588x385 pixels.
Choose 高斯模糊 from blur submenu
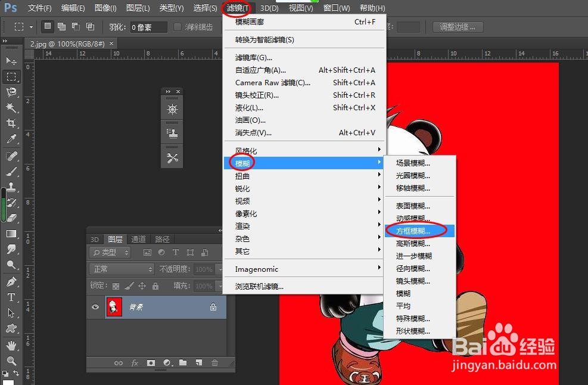click(420, 244)
